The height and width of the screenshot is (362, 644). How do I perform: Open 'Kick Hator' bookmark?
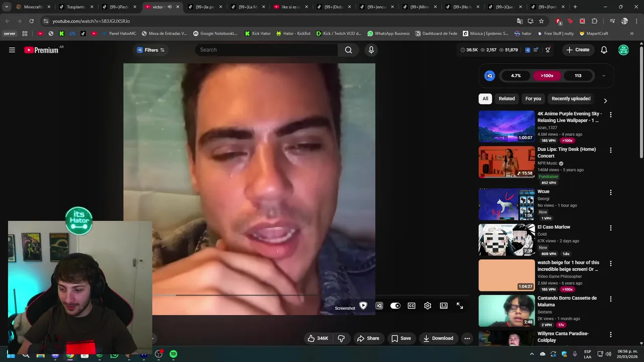click(x=258, y=34)
